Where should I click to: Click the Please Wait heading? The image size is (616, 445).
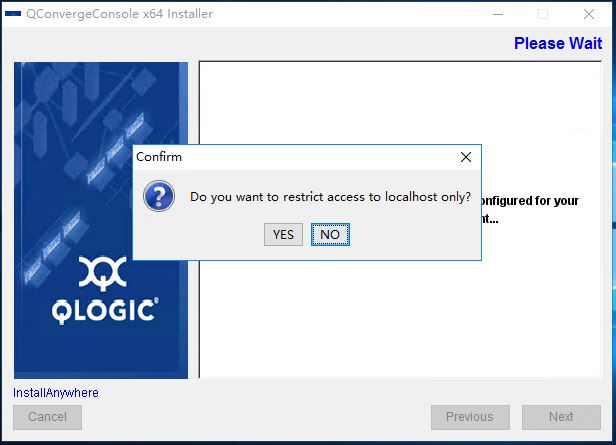pyautogui.click(x=558, y=43)
